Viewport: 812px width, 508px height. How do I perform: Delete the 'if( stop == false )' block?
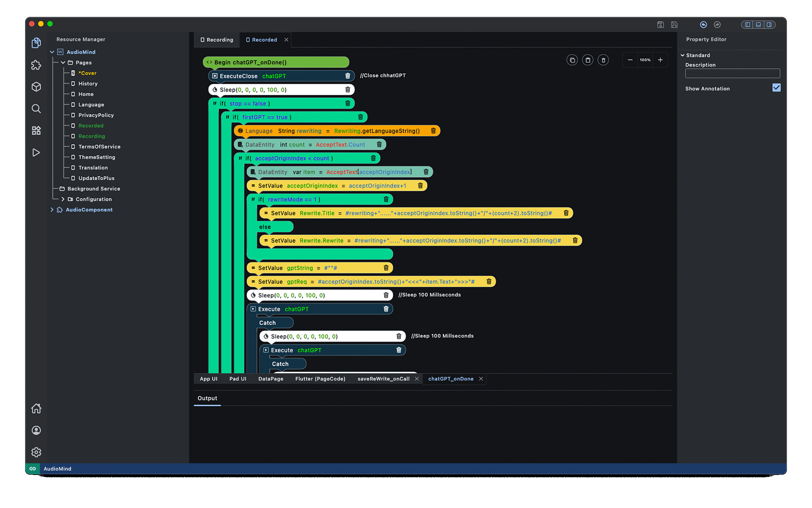(348, 104)
